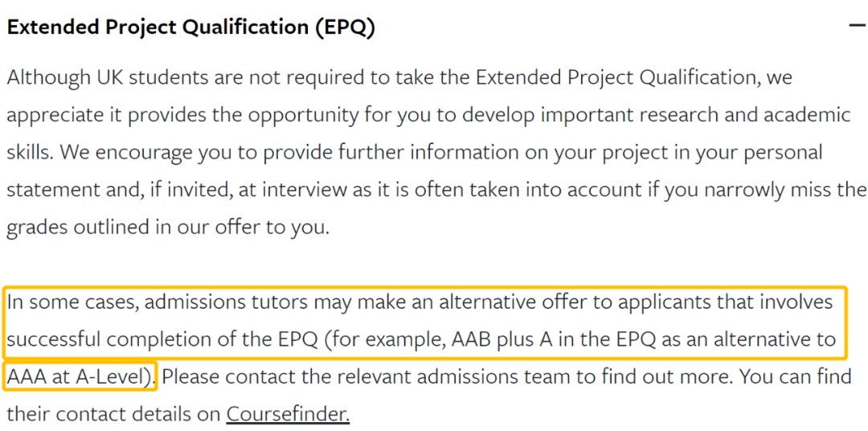Click "grades outlined in our offer to you."

tap(168, 227)
